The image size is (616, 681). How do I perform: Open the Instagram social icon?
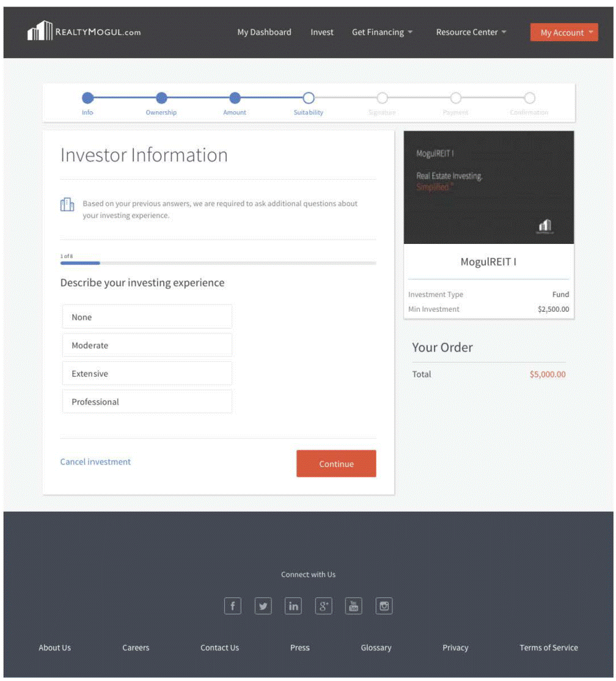pyautogui.click(x=384, y=606)
